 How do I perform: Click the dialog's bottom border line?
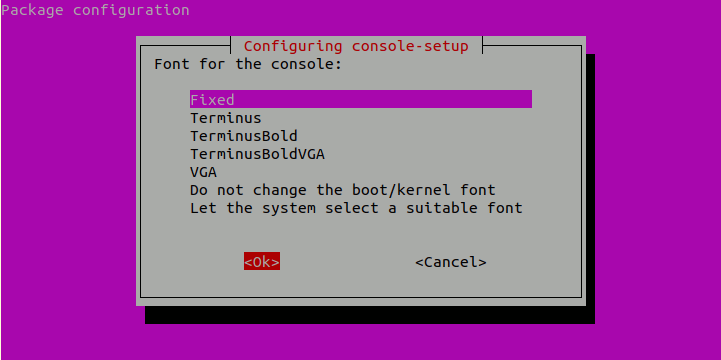point(360,297)
